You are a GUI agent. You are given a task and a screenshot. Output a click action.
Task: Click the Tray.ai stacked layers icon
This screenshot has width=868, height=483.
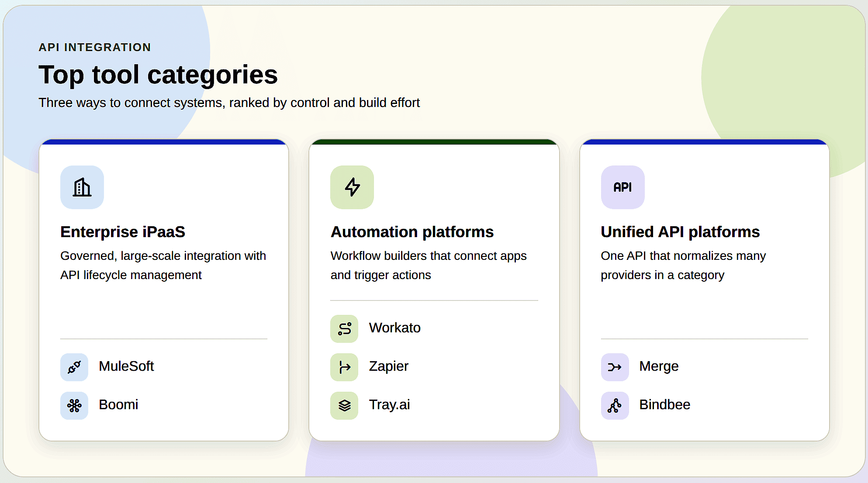[x=344, y=406]
